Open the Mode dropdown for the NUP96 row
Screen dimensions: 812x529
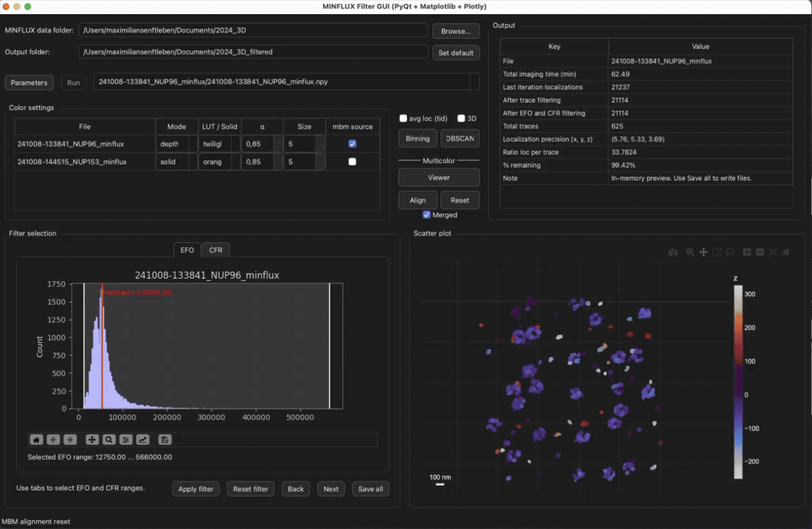click(176, 144)
